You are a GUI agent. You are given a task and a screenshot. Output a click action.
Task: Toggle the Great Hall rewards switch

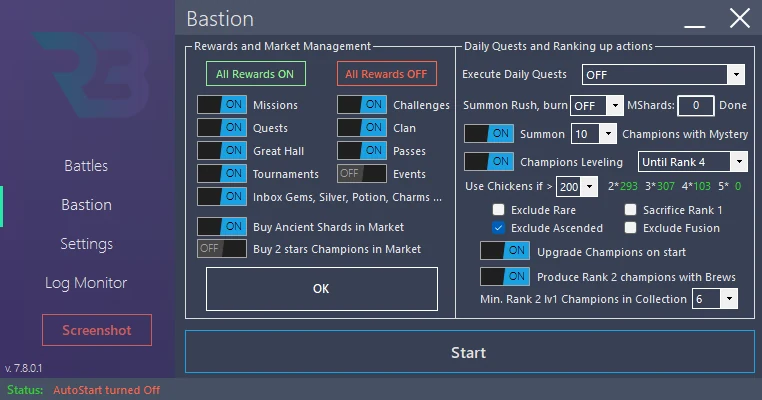pos(222,151)
